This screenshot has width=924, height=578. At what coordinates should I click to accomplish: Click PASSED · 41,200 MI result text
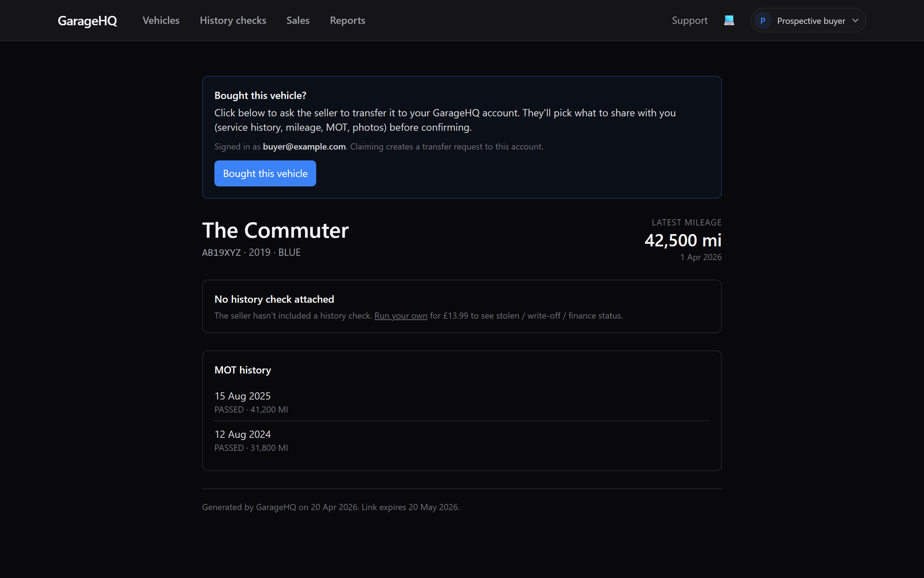pos(251,410)
